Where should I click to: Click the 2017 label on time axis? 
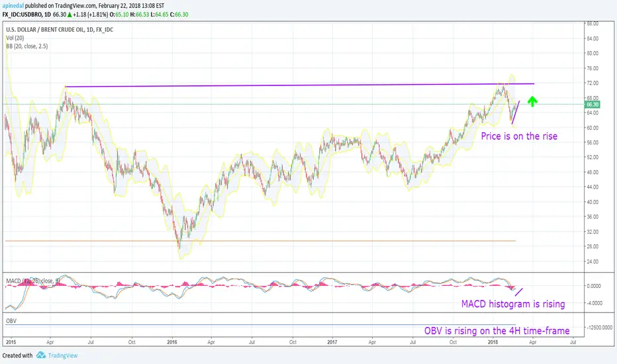(x=332, y=342)
